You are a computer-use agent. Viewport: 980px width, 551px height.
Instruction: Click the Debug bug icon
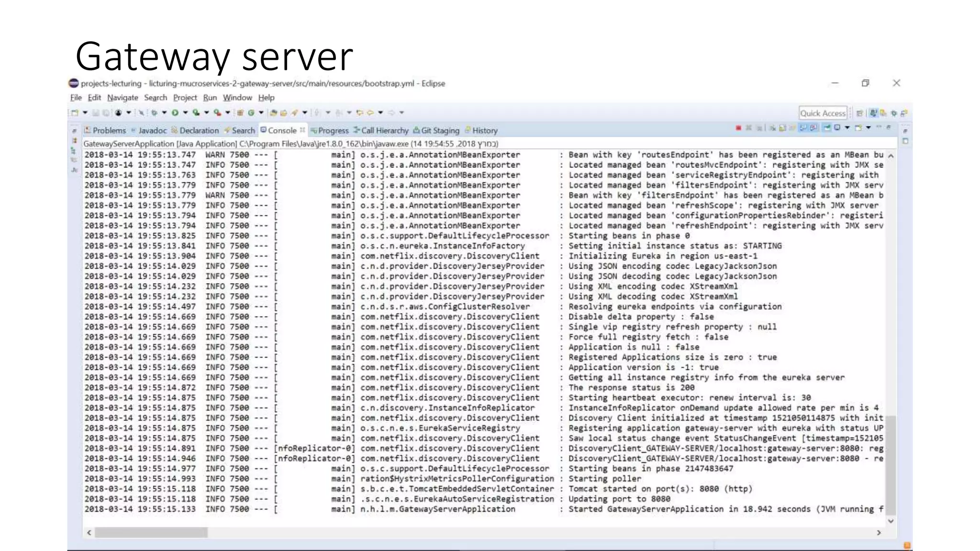(154, 113)
